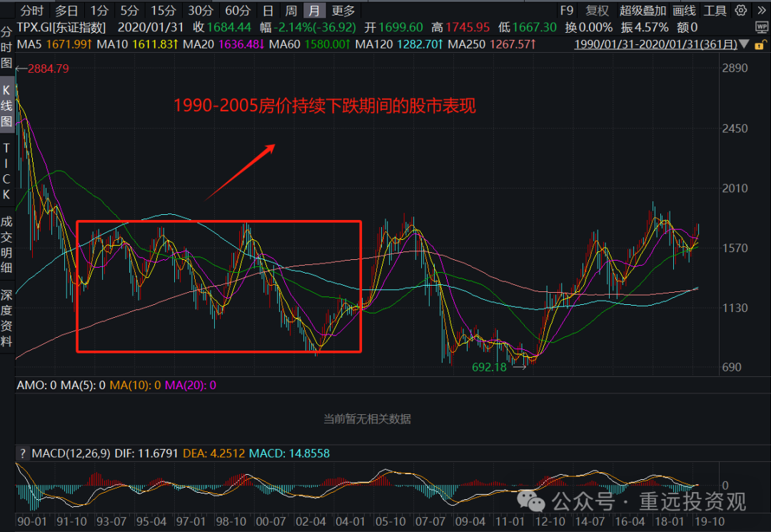Screen dimensions: 771x532
Task: Click the 超级叠加 overlay button
Action: pyautogui.click(x=642, y=10)
